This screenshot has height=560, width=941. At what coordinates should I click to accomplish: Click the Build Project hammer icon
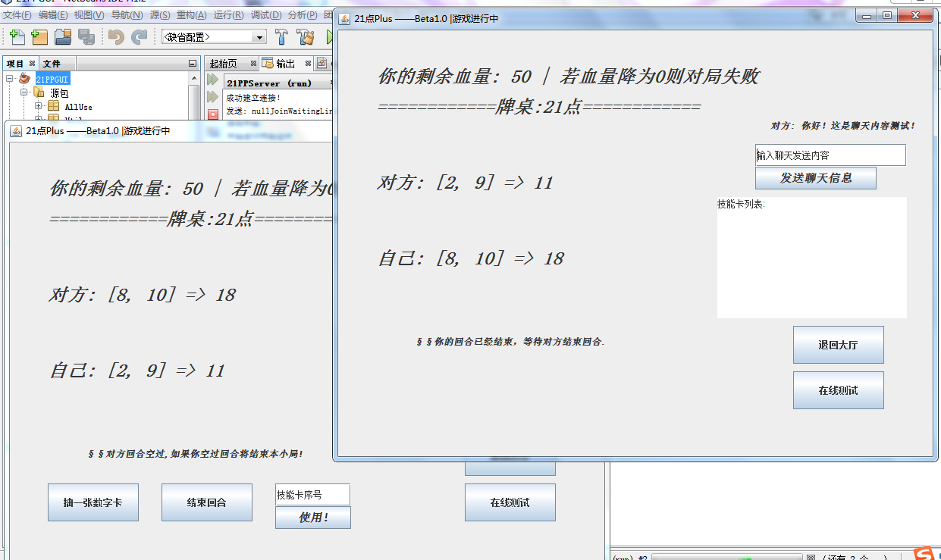point(281,36)
